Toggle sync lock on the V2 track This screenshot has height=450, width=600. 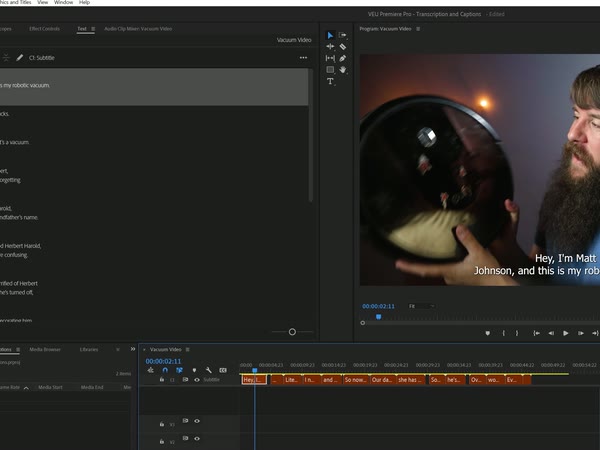tap(185, 438)
